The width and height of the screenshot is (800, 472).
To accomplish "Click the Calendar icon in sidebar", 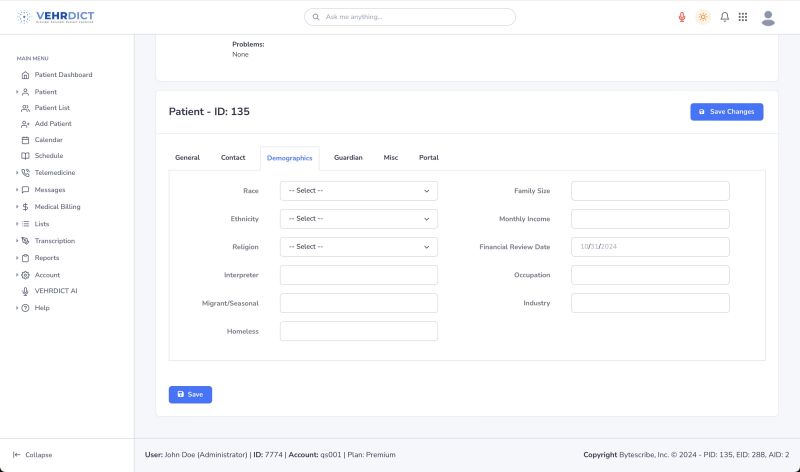I will coord(25,140).
